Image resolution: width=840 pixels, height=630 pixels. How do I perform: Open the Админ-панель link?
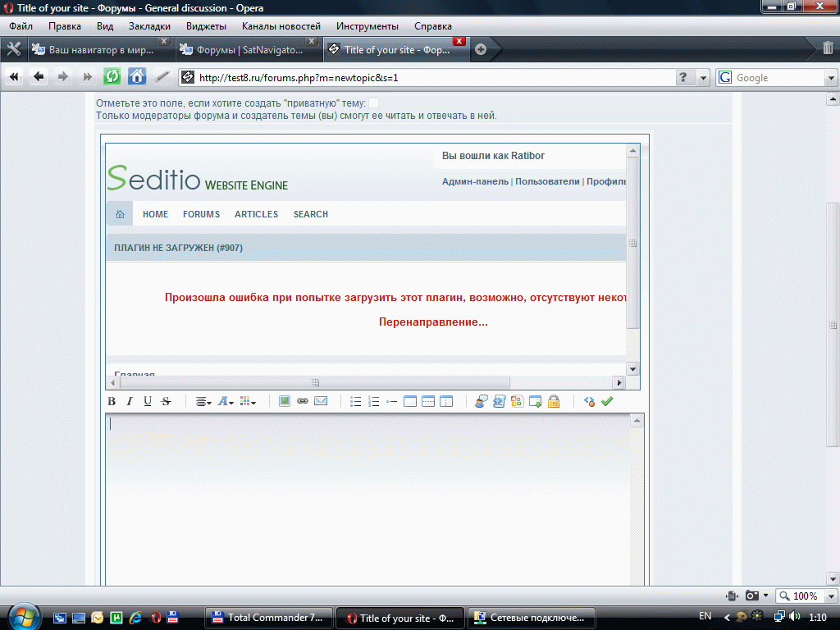475,181
